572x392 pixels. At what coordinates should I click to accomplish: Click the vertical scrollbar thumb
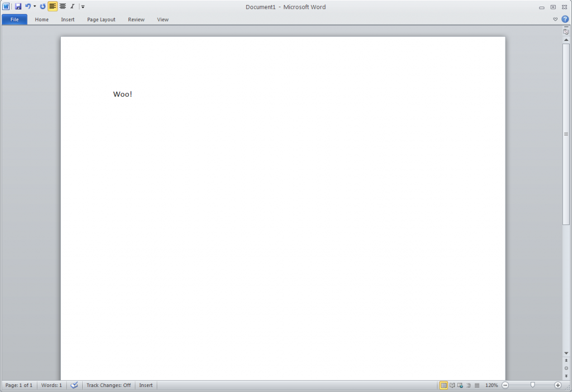566,134
